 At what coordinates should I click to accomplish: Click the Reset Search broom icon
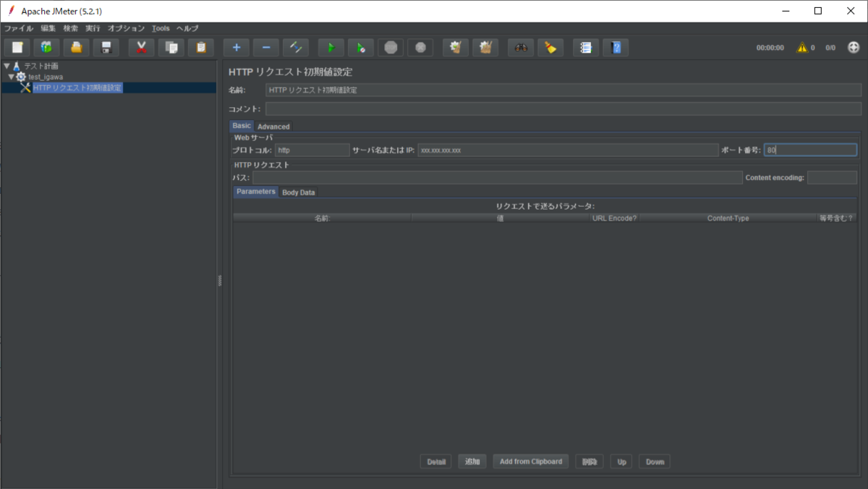pyautogui.click(x=550, y=48)
